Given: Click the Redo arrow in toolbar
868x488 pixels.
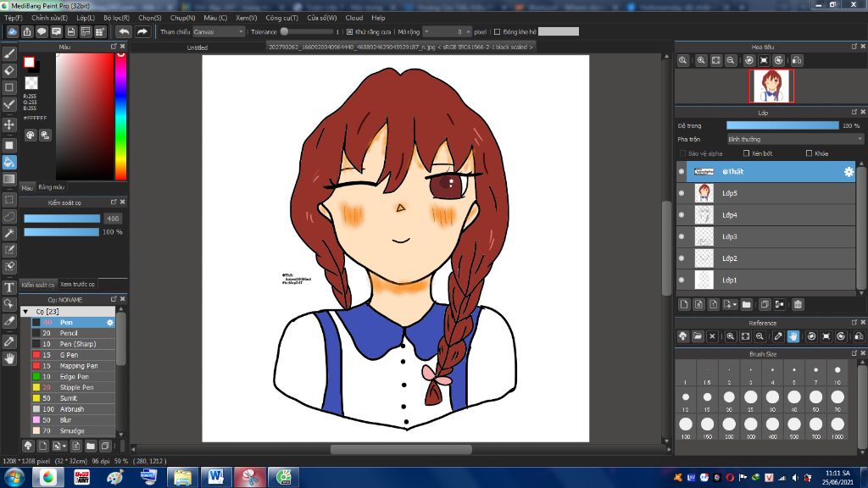Looking at the screenshot, I should (x=142, y=31).
